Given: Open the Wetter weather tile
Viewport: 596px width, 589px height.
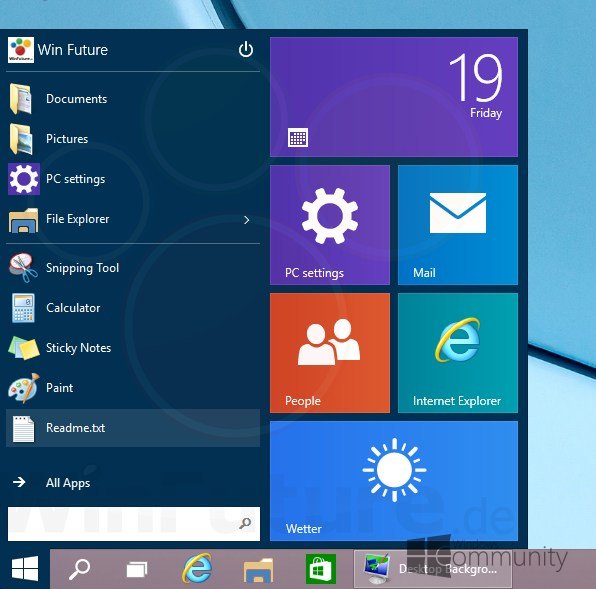Looking at the screenshot, I should [x=394, y=481].
